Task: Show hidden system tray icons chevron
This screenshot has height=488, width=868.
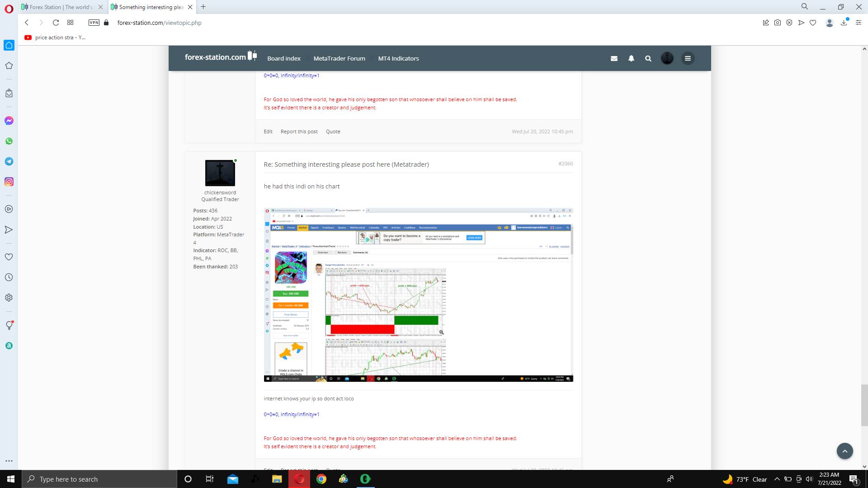Action: (x=777, y=479)
